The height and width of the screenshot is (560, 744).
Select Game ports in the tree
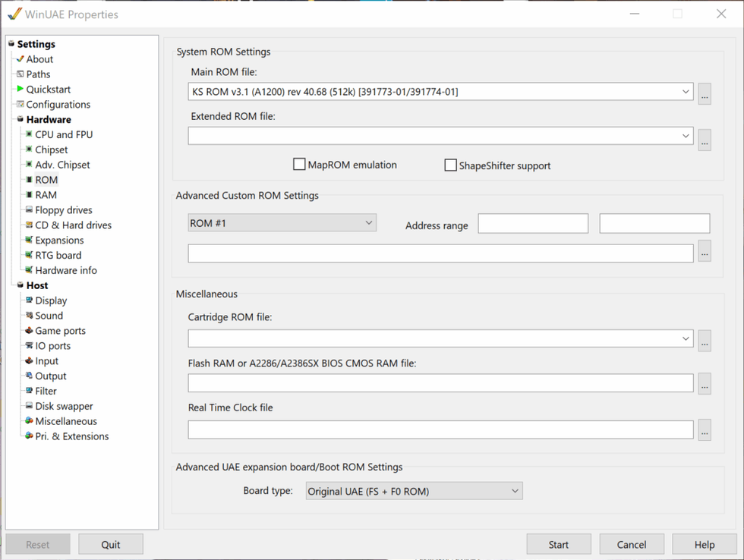60,331
